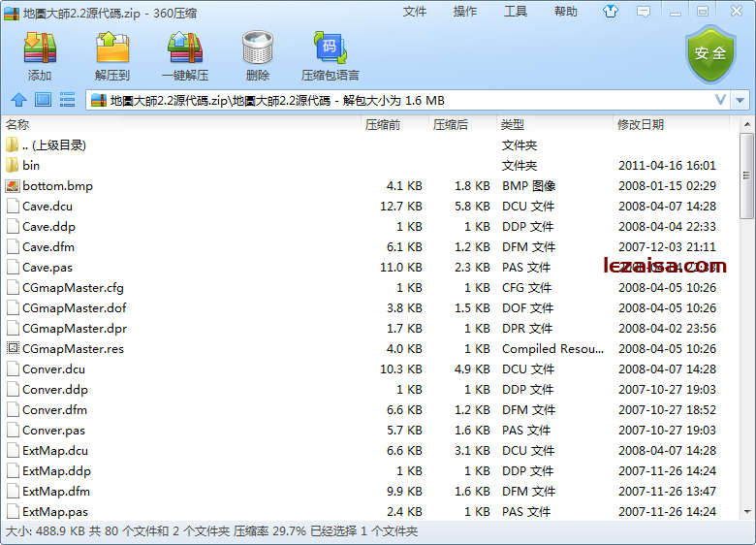Select the bottom.bmp image file icon
756x545 pixels.
(13, 185)
